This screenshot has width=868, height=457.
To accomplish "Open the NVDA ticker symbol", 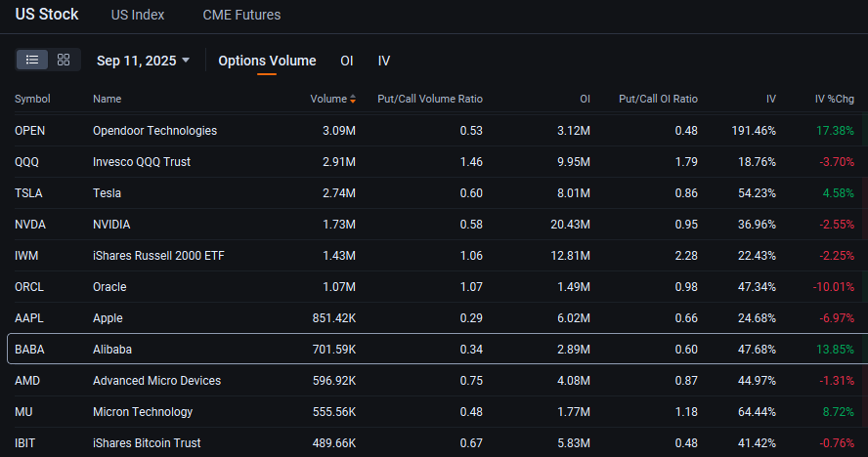I will click(30, 225).
